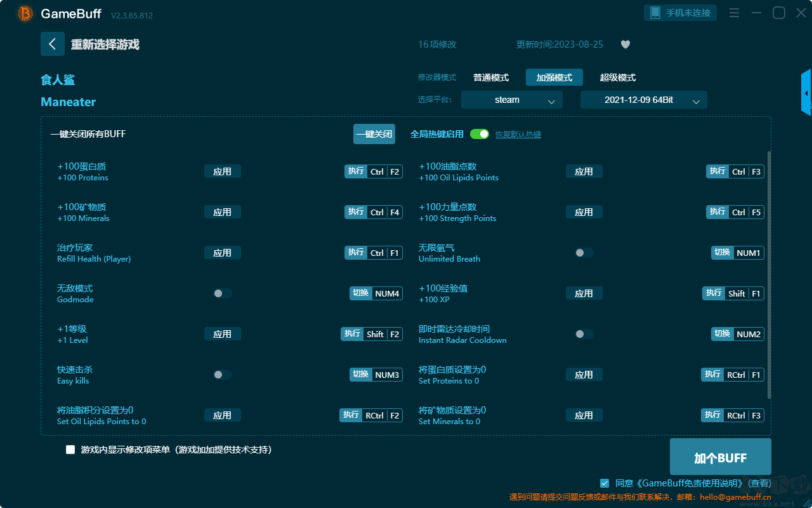Viewport: 812px width, 508px height.
Task: Expand the right side panel arrow
Action: click(806, 93)
